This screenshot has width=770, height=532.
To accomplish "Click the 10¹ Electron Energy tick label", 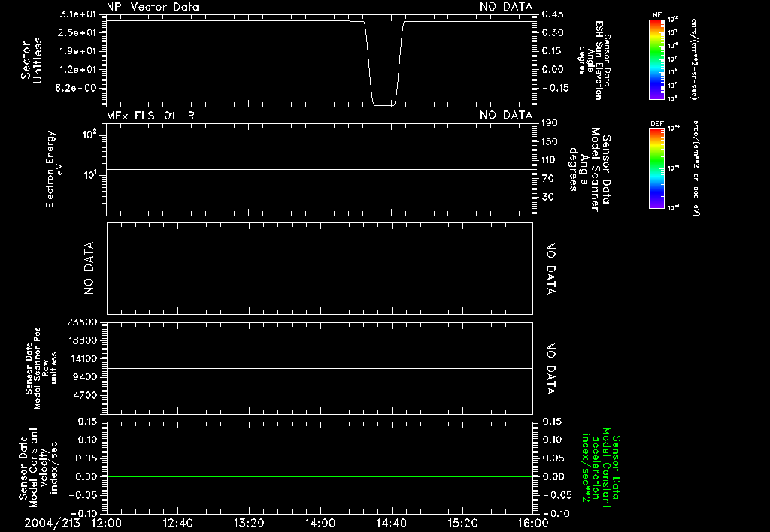I will (x=90, y=175).
